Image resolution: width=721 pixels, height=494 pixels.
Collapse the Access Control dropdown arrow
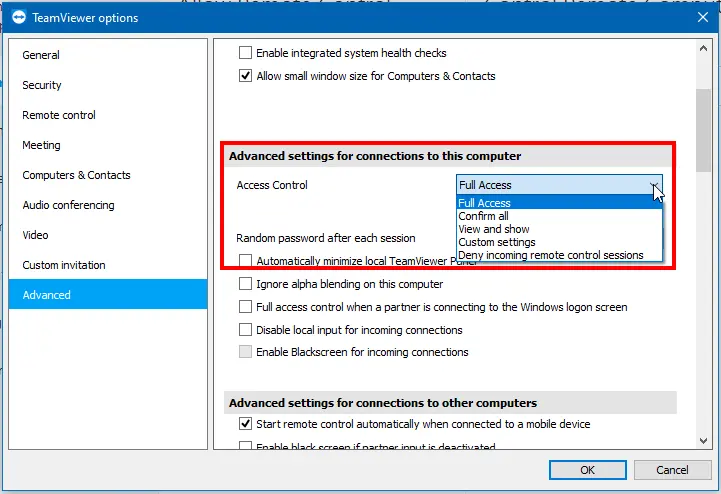click(x=654, y=185)
